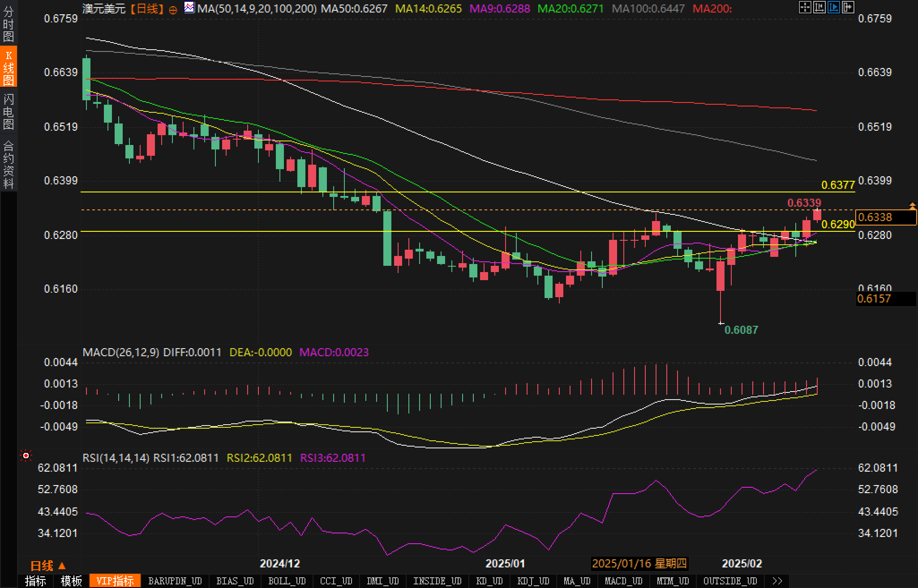Click the 指标 button in bottom bar
The width and height of the screenshot is (918, 588).
click(35, 581)
